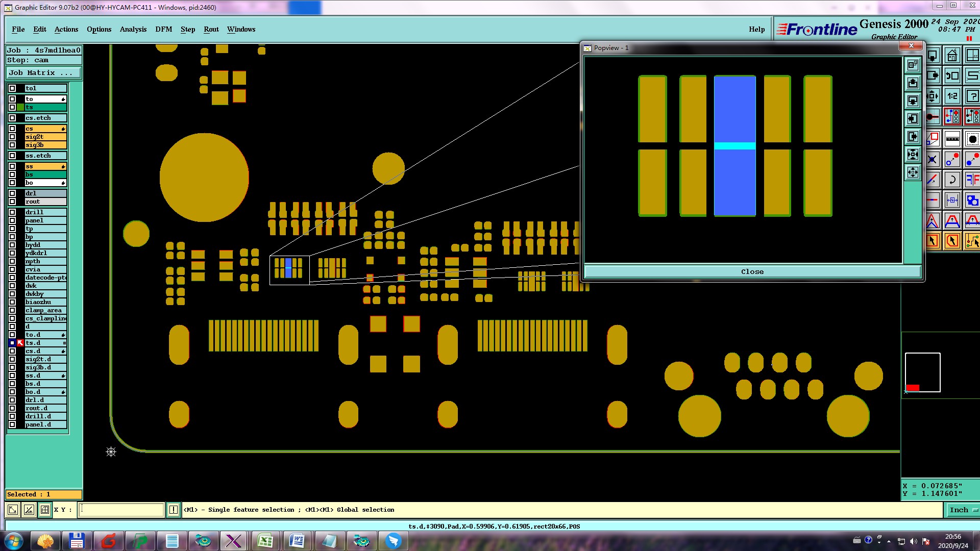
Task: Click the pan up icon in Popview
Action: tap(913, 83)
